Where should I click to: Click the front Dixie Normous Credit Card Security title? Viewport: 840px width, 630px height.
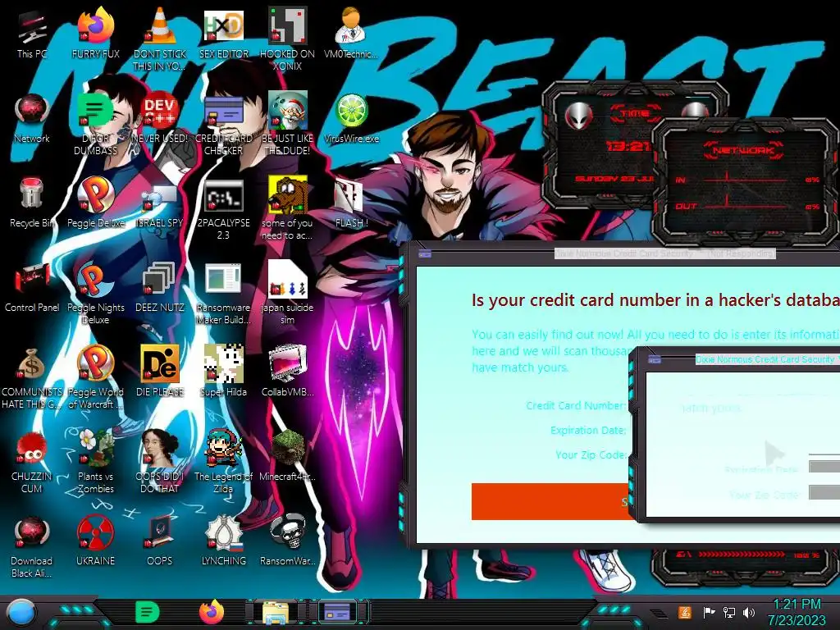[765, 359]
